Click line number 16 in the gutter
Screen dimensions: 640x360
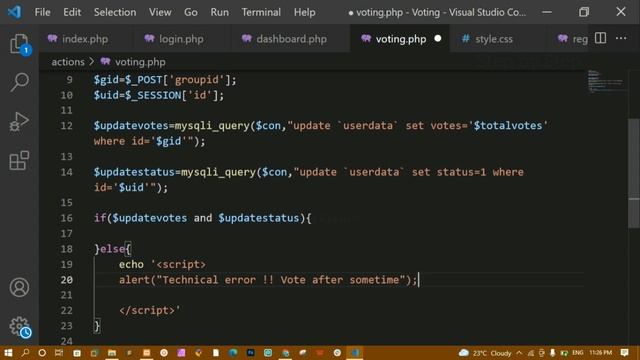(67, 218)
